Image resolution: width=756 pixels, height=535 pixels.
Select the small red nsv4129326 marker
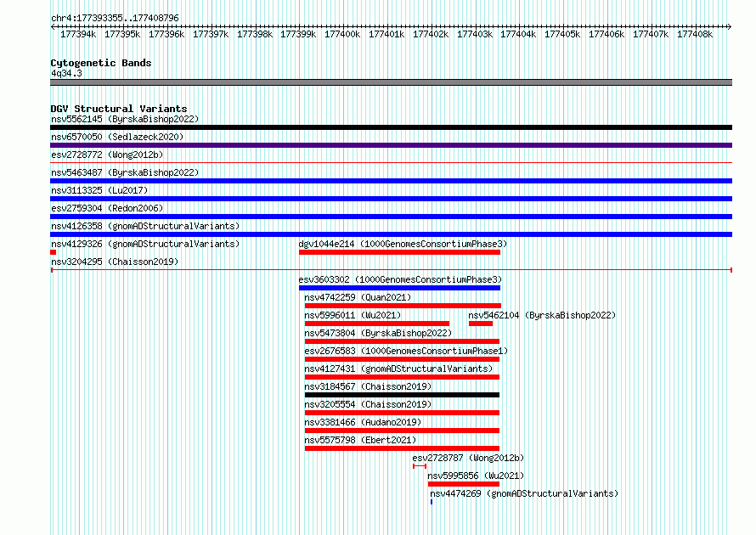[x=53, y=252]
